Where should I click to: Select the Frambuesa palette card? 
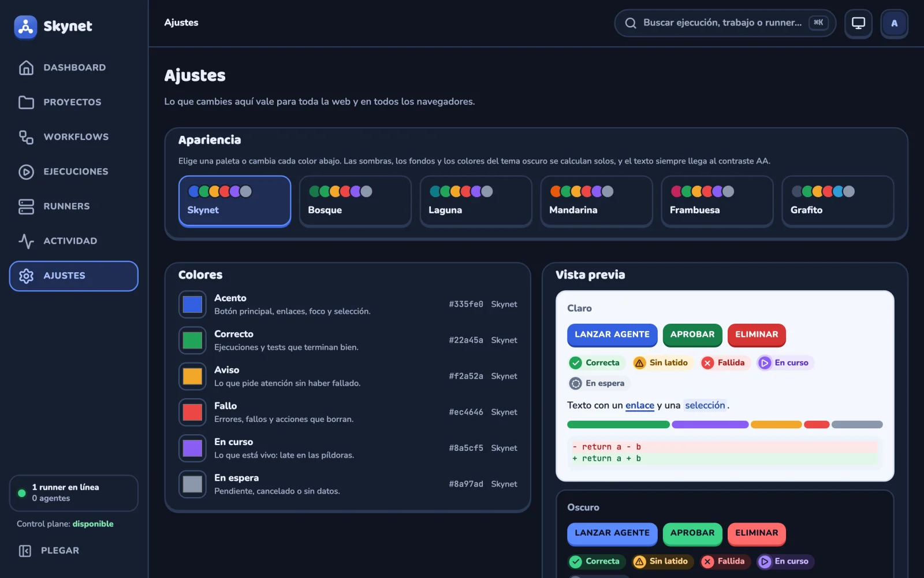pyautogui.click(x=717, y=201)
